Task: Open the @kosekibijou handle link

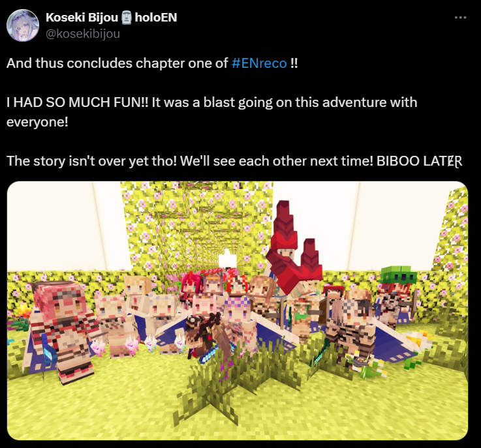Action: 83,34
